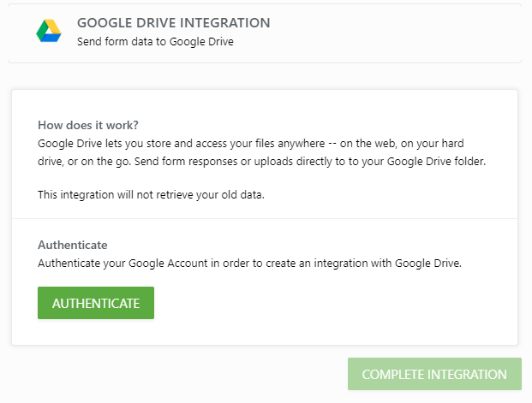Click paragraph line starting 'Google Drive lets you store'
The width and height of the screenshot is (532, 403).
(x=171, y=141)
